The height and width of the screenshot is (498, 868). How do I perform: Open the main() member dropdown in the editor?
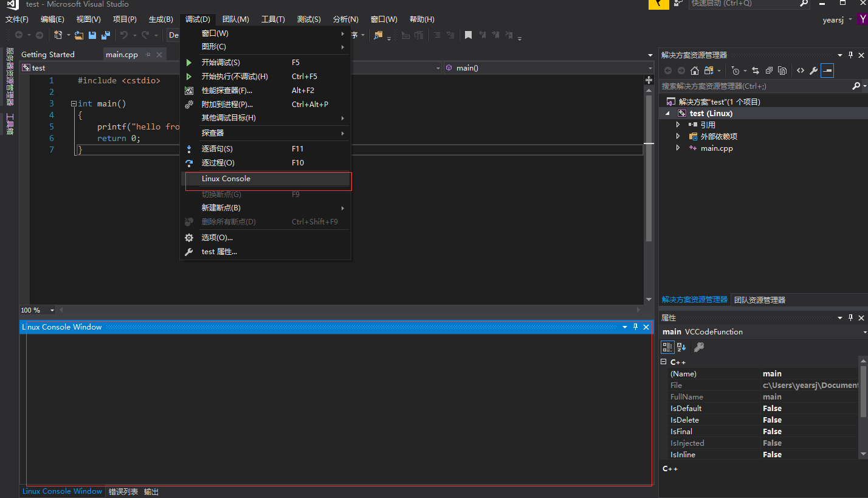(650, 68)
